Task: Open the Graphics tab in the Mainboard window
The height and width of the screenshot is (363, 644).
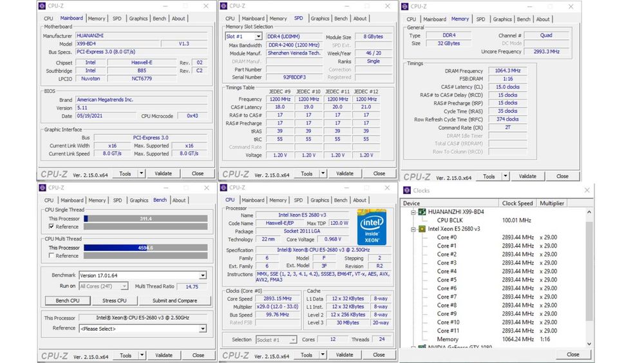Action: [138, 19]
